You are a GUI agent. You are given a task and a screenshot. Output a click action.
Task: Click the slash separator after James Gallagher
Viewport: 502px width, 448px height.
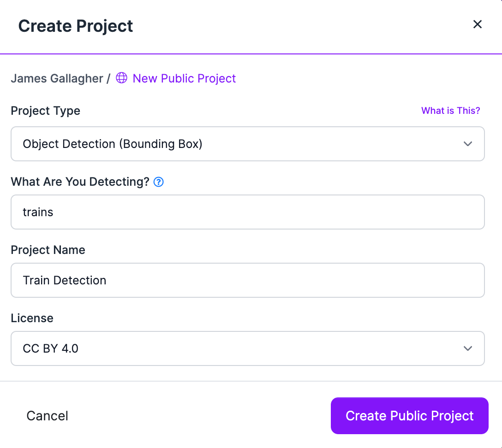pyautogui.click(x=108, y=78)
